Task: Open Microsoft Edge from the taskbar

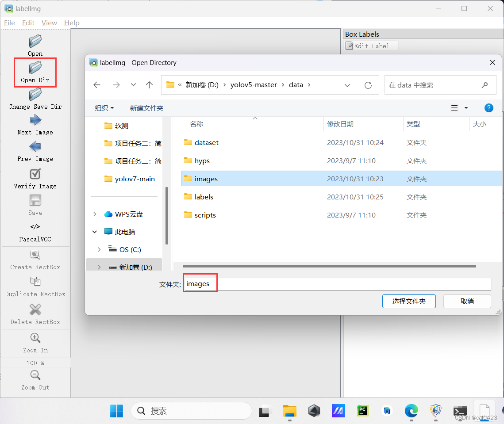Action: click(411, 411)
